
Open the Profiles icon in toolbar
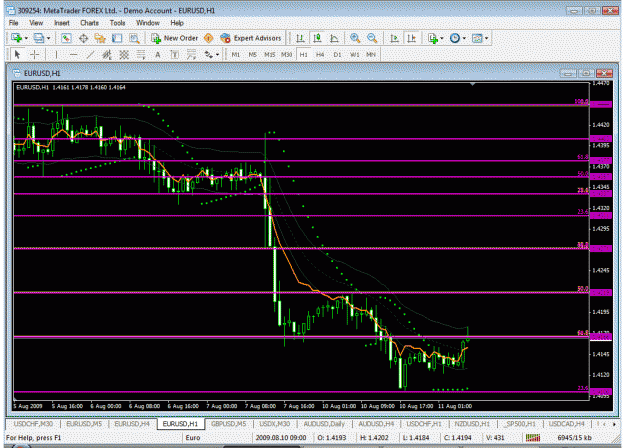click(39, 38)
